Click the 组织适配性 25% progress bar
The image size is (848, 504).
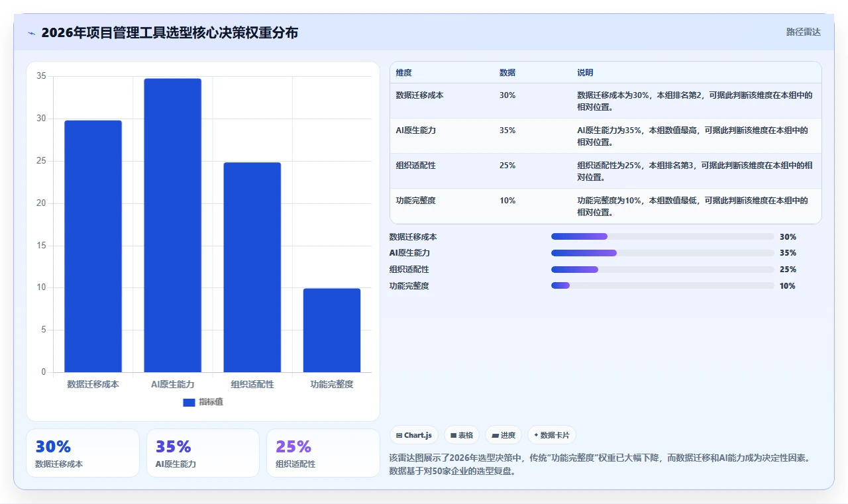pyautogui.click(x=662, y=270)
